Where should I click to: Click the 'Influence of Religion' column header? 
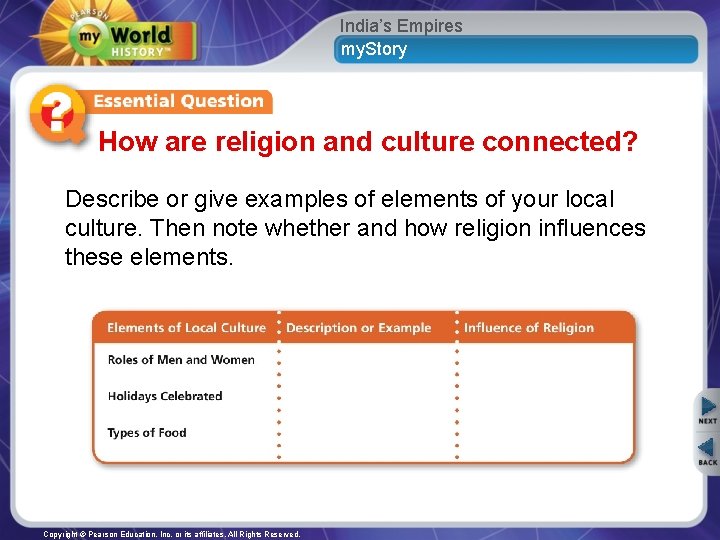(529, 328)
